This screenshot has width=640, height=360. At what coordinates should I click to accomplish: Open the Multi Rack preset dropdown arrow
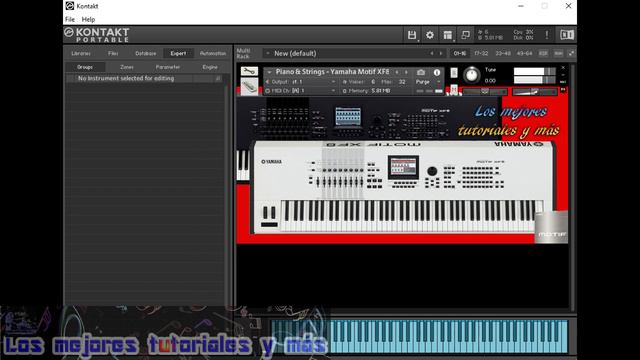[x=268, y=53]
